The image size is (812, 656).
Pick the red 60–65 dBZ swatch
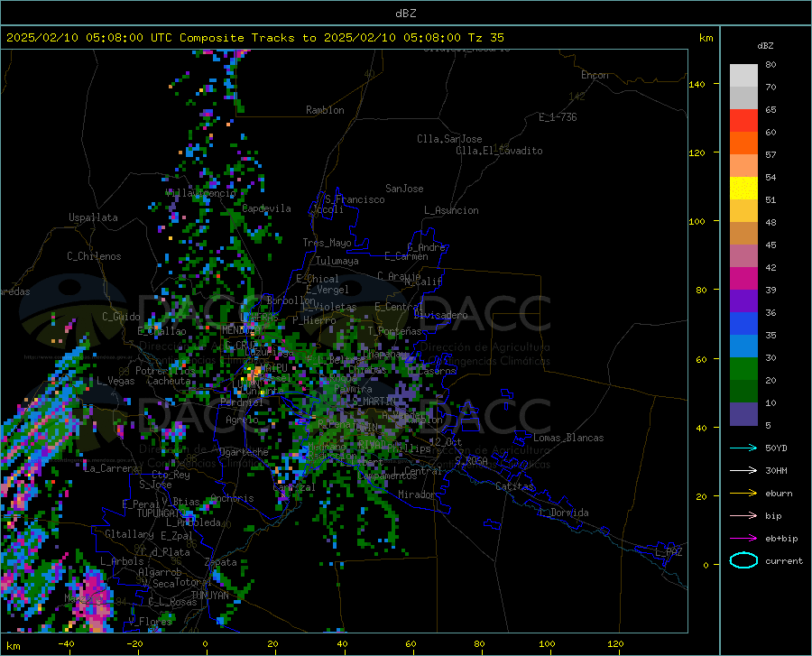[x=743, y=121]
